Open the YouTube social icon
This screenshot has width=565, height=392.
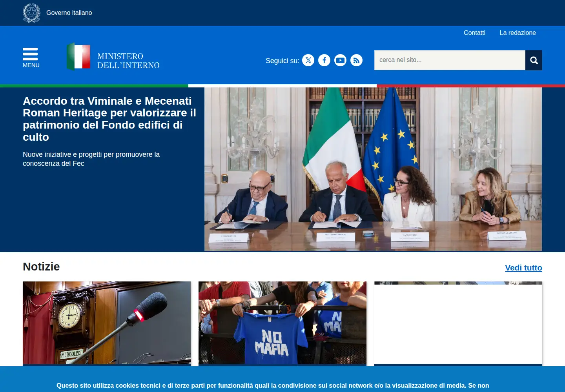[x=340, y=60]
